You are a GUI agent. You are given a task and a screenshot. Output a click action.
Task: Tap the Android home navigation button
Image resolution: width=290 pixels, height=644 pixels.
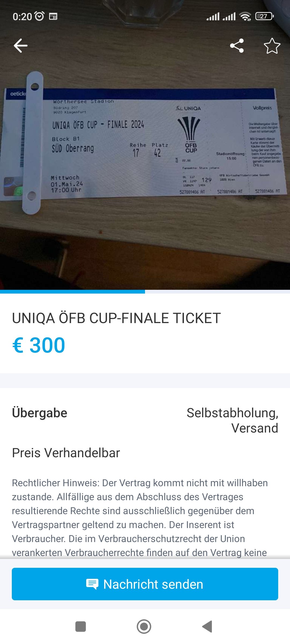coord(144,627)
